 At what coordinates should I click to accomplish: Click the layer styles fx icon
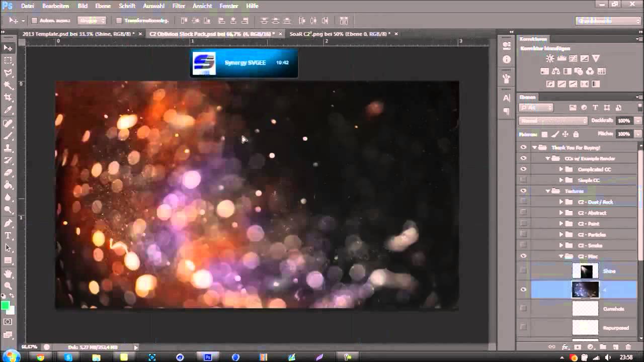(x=565, y=347)
